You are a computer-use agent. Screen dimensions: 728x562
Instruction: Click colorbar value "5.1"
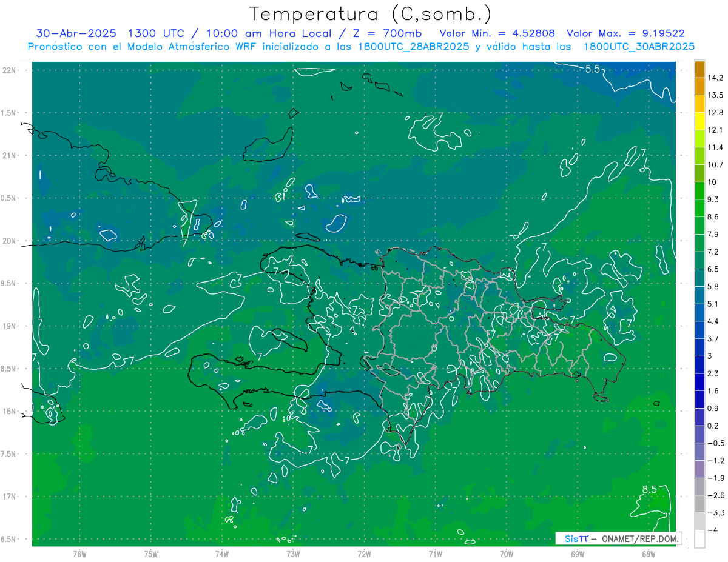(713, 304)
